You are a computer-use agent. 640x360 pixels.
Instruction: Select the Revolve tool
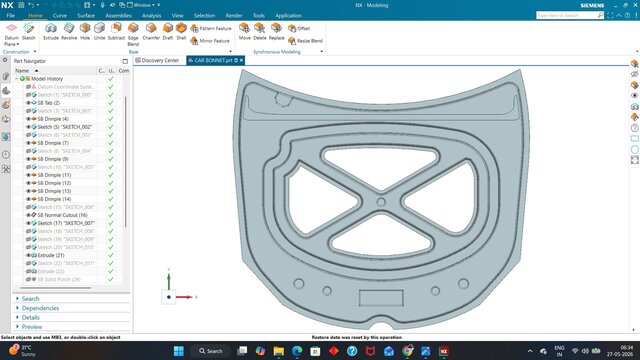(x=69, y=31)
